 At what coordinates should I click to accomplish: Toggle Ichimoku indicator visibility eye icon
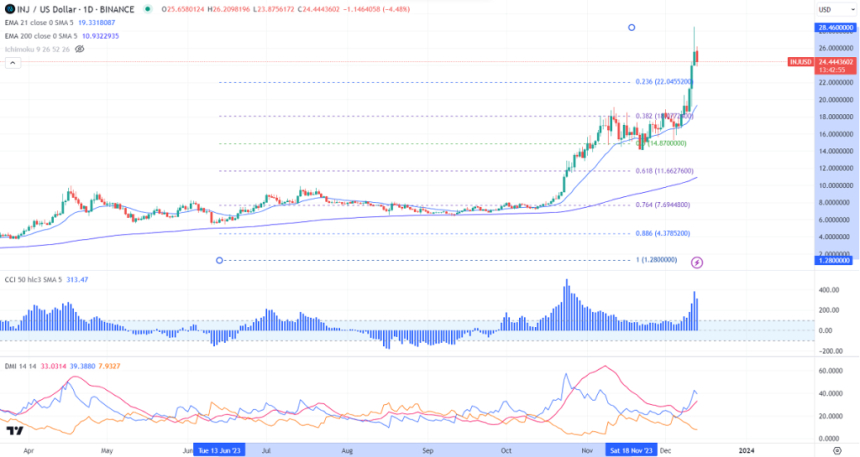79,48
